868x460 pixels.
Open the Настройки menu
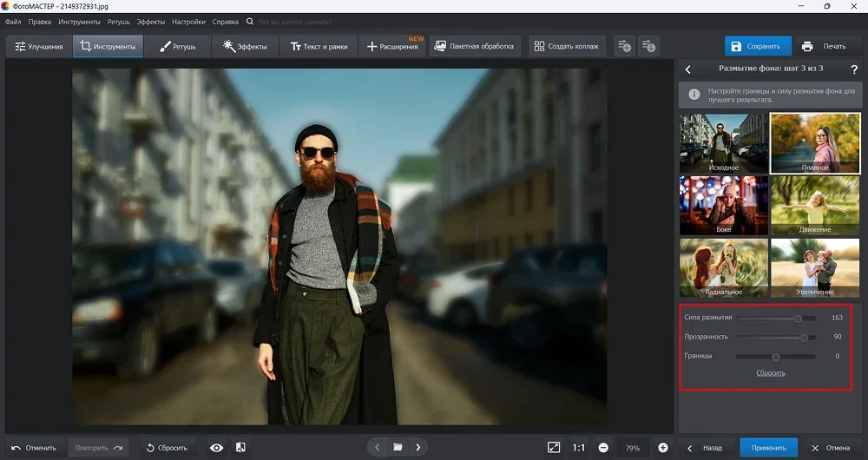188,22
